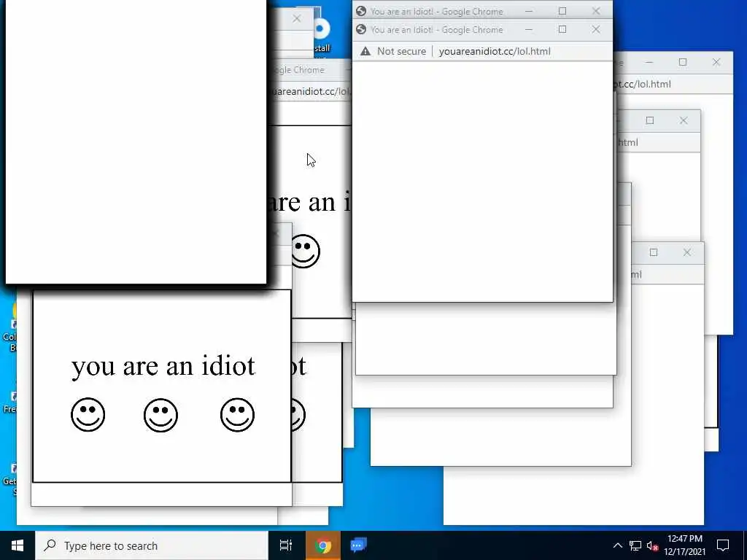Click the muted volume tray icon
Viewport: 747px width, 560px height.
[x=653, y=546]
